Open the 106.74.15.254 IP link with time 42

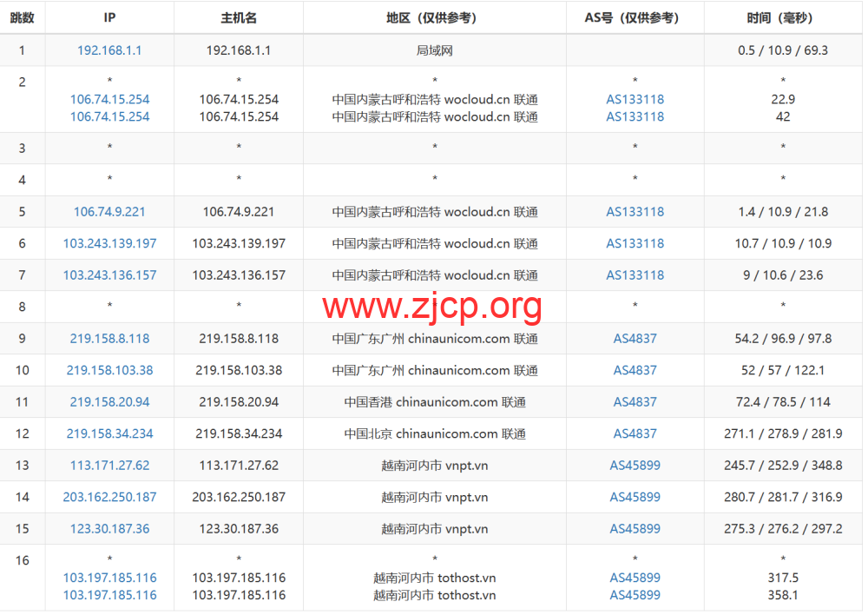click(x=109, y=116)
